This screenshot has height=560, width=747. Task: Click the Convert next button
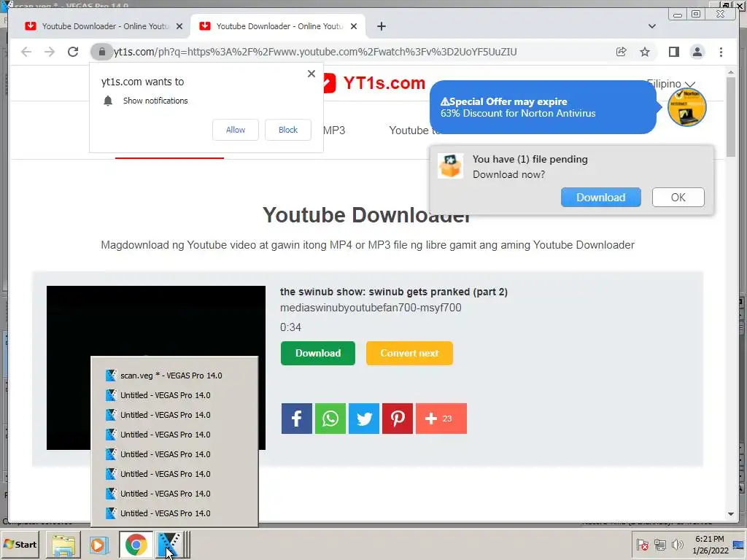pos(409,354)
